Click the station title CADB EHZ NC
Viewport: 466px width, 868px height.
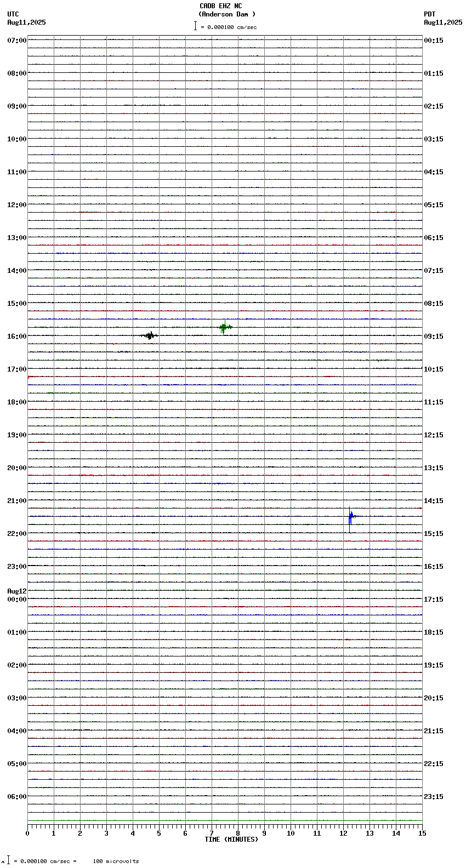(x=220, y=6)
